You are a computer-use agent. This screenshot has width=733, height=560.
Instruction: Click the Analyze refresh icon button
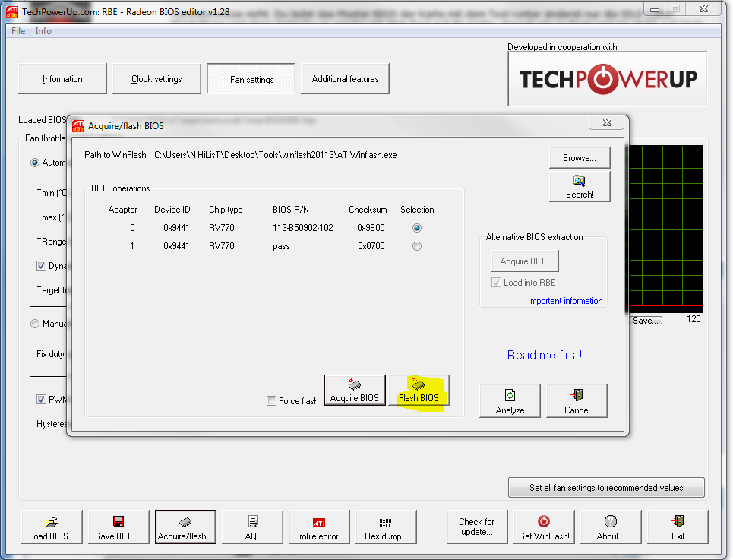510,400
